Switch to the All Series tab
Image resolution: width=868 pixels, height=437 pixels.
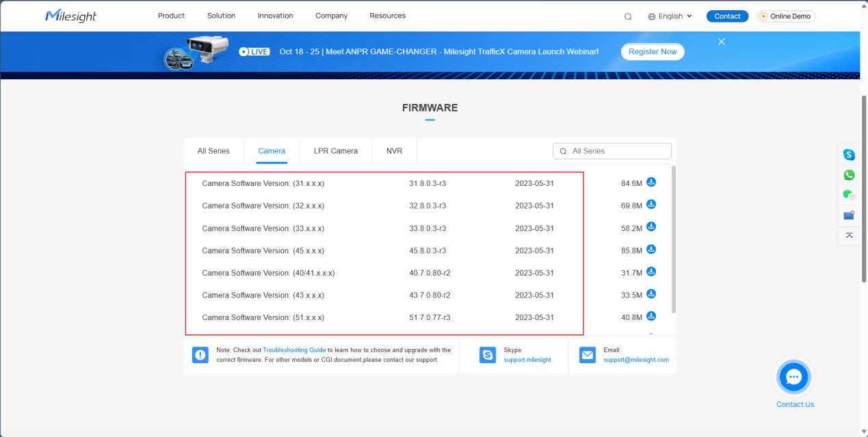213,151
